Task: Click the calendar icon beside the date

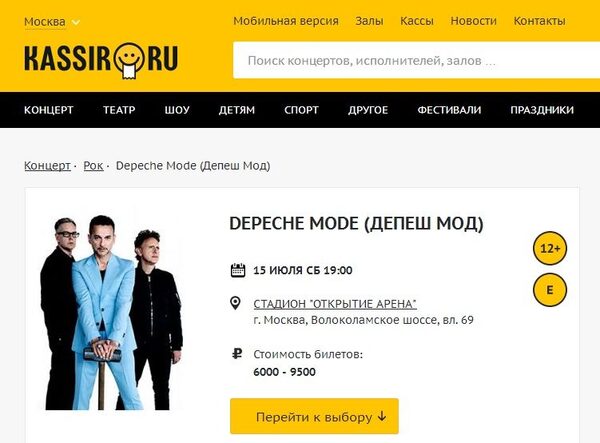Action: pos(238,270)
